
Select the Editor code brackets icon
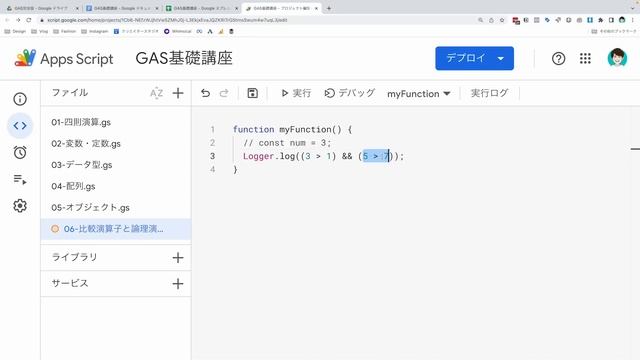point(20,126)
